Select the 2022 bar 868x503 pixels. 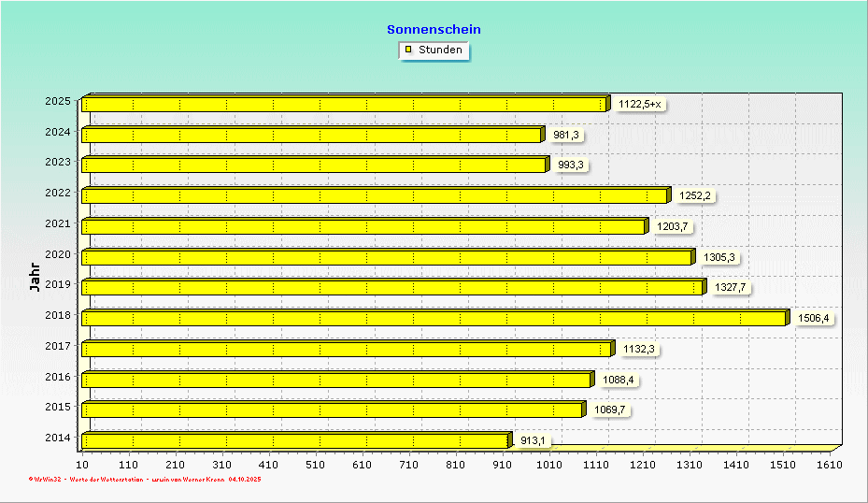click(x=375, y=196)
